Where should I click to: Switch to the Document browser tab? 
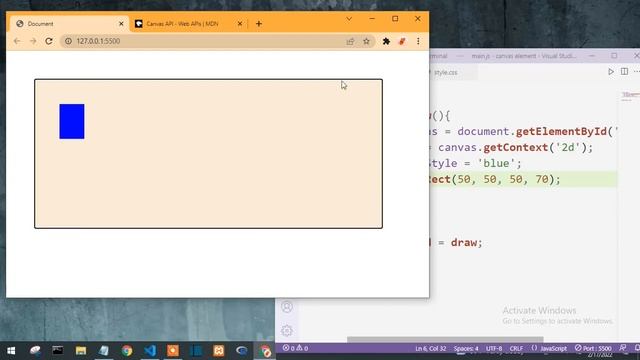point(68,24)
